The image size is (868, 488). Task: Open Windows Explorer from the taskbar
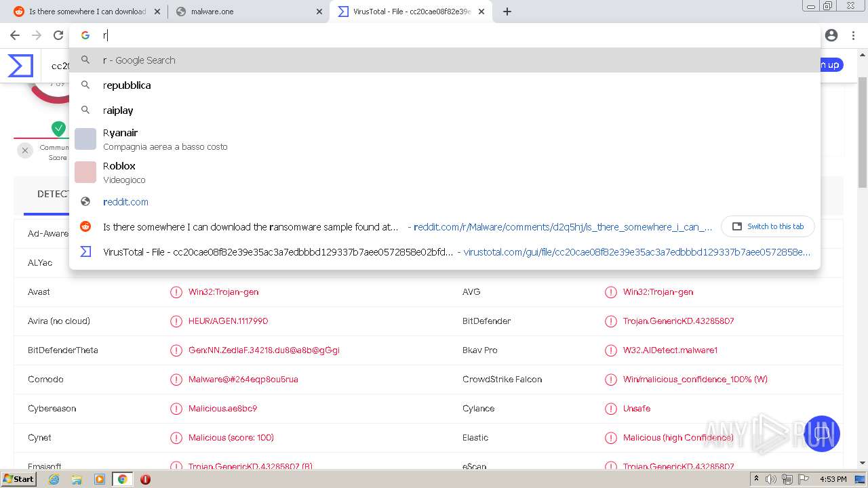[x=77, y=479]
